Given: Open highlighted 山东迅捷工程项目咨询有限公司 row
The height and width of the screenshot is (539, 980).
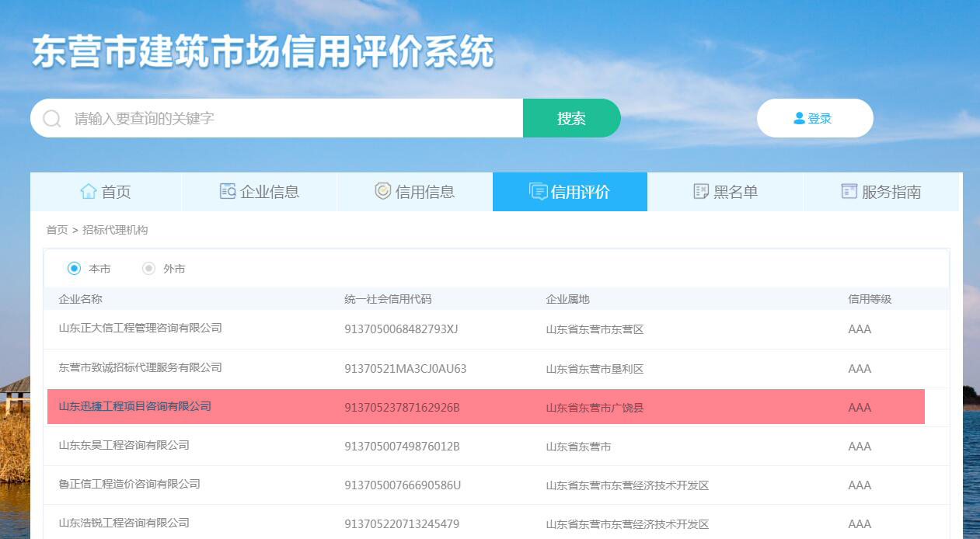Looking at the screenshot, I should point(135,406).
